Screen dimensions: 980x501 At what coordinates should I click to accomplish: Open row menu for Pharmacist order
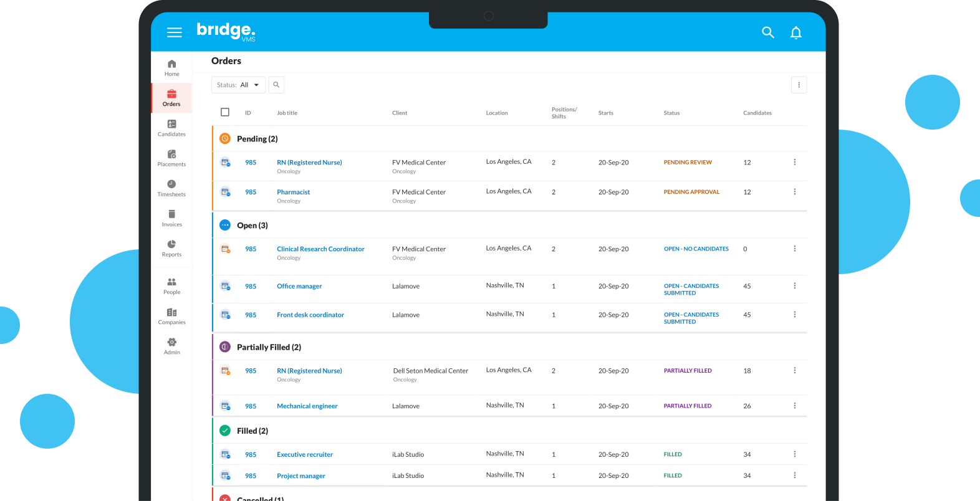794,192
